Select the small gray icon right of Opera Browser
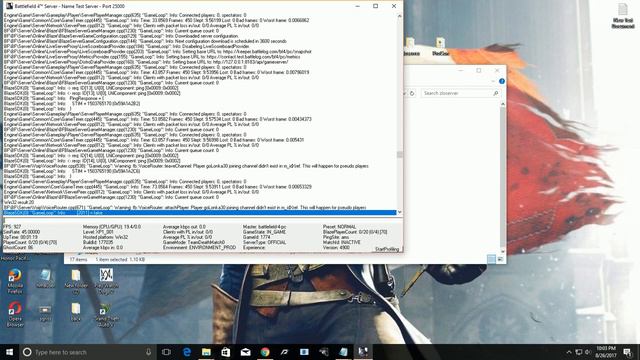 click(45, 313)
